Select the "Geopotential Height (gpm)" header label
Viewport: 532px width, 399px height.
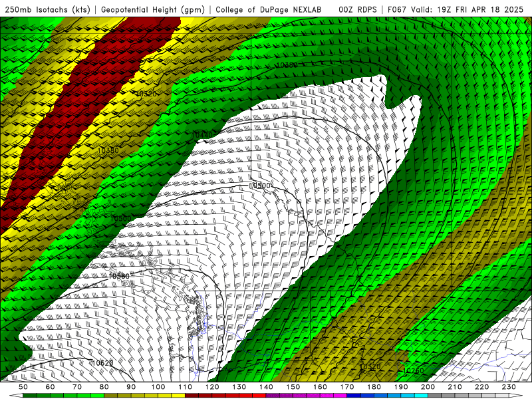(x=153, y=9)
